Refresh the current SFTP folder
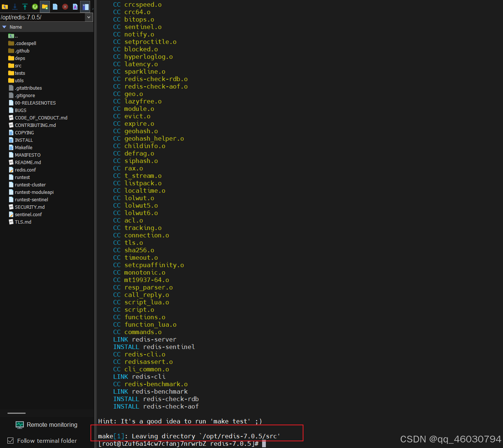The height and width of the screenshot is (448, 503). pos(35,7)
